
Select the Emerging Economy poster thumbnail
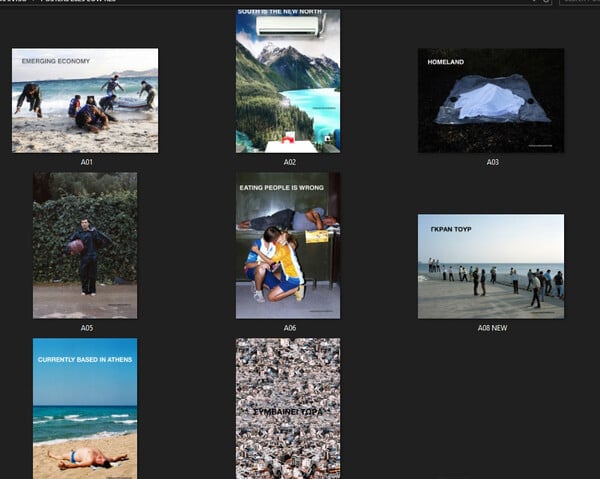(x=85, y=100)
